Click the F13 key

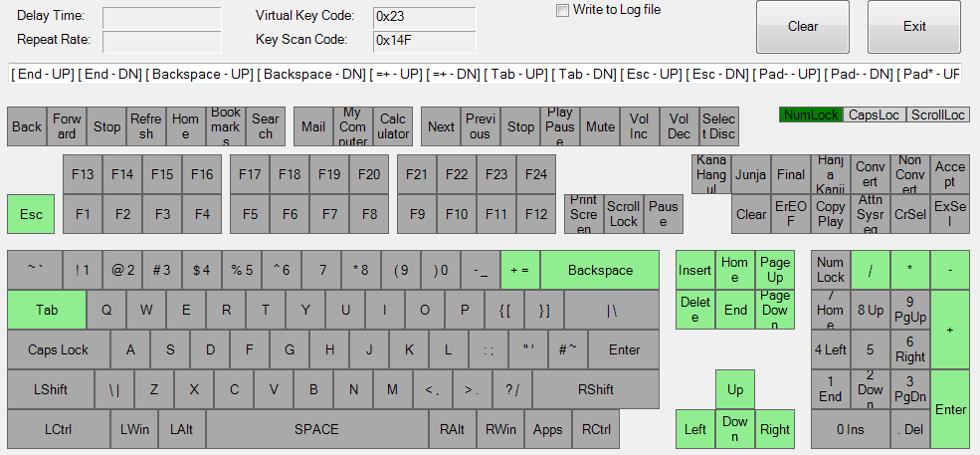click(x=83, y=174)
